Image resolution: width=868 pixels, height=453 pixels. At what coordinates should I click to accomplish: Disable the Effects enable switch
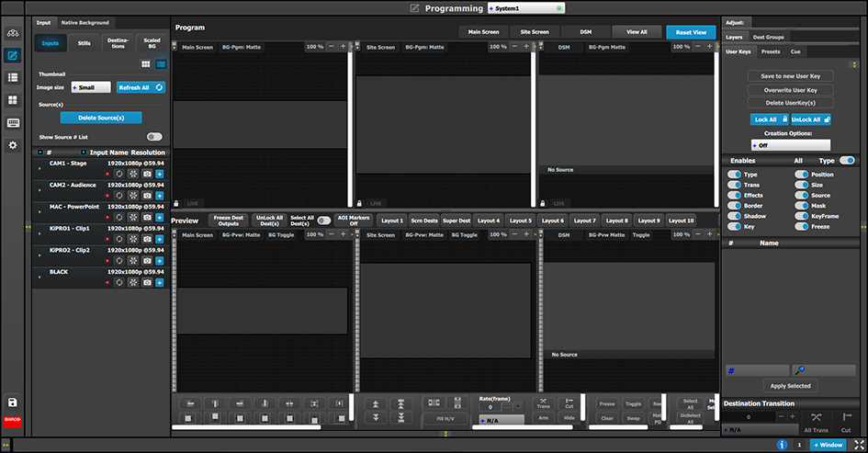click(735, 195)
